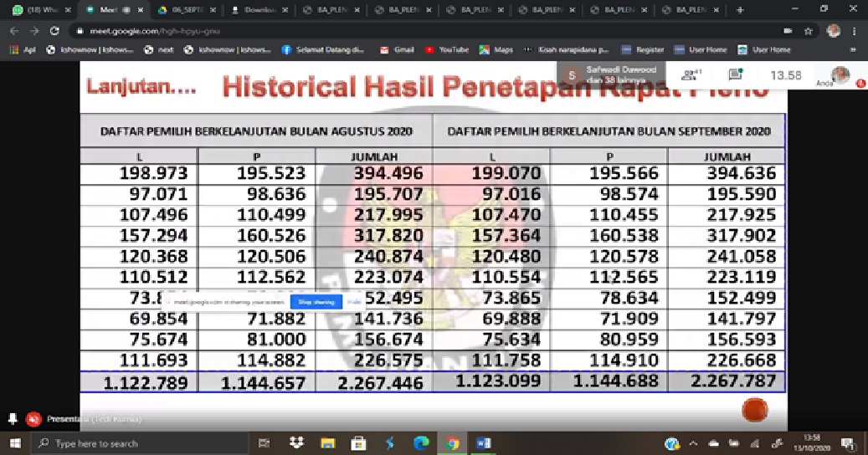Viewport: 868px width, 455px height.
Task: Click the pin icon beside the presentation label
Action: tap(13, 417)
